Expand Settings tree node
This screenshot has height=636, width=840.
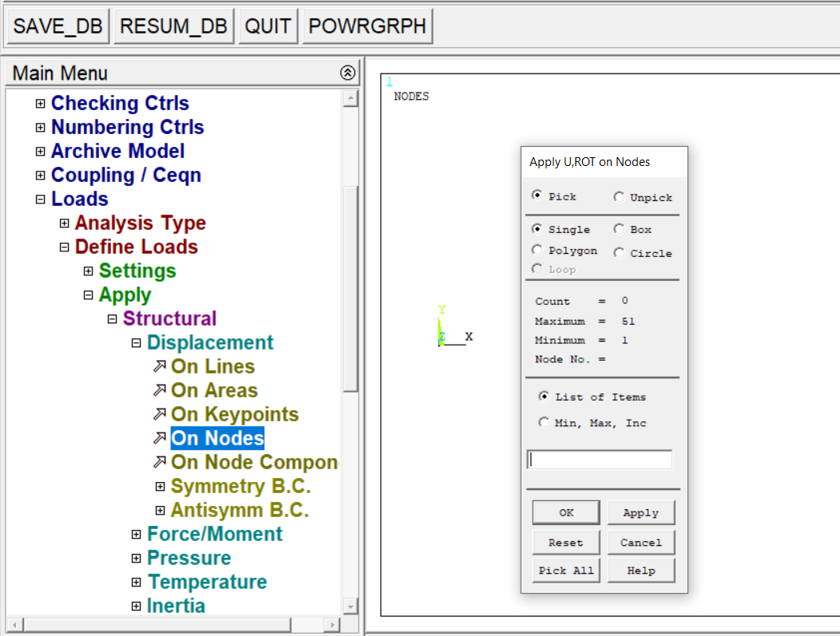pyautogui.click(x=89, y=271)
